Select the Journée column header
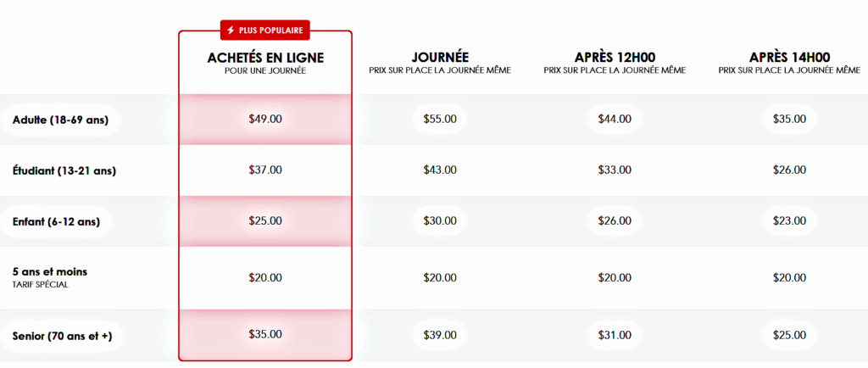 click(x=440, y=63)
